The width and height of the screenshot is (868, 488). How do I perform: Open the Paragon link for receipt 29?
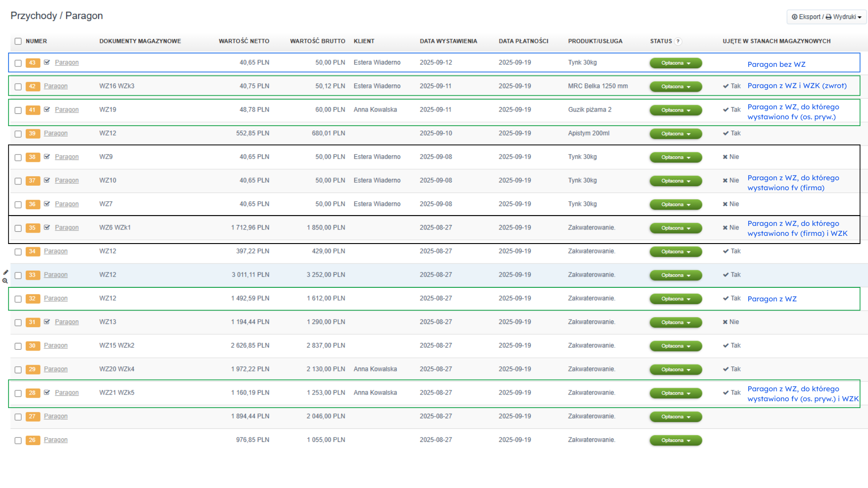tap(56, 369)
